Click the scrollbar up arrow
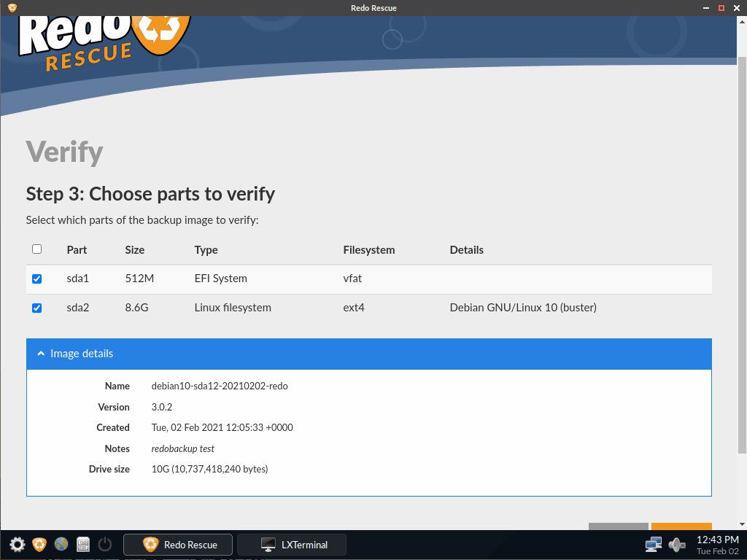This screenshot has height=560, width=747. click(742, 21)
